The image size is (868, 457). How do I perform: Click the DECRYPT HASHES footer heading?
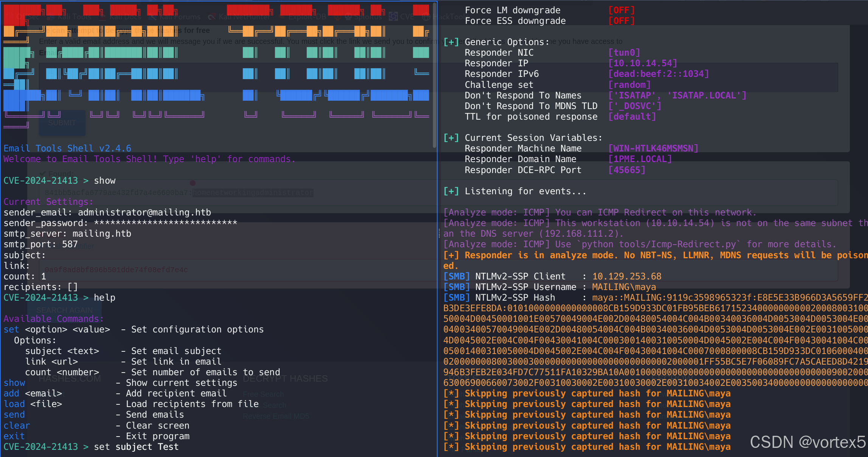coord(285,379)
